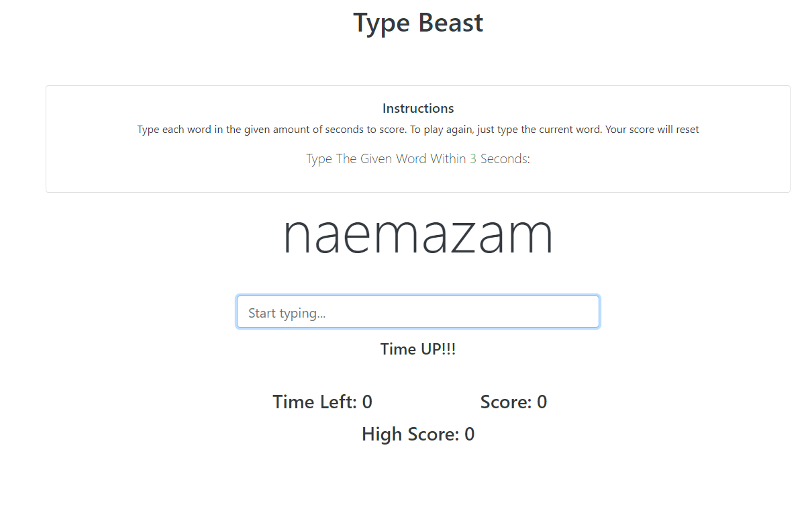Click the displayed word "naemazam"
This screenshot has height=509, width=812.
pos(417,234)
